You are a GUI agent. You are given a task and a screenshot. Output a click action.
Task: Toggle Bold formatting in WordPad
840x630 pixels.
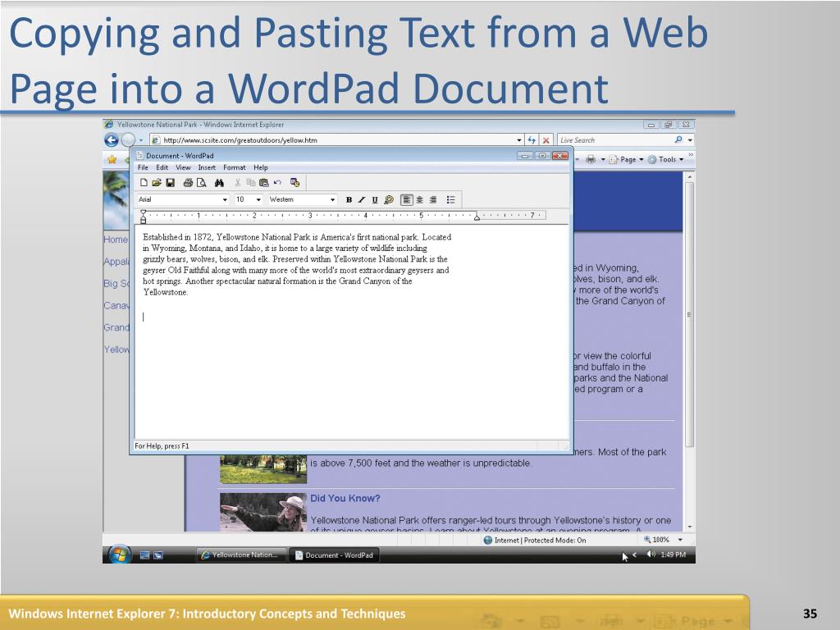[x=349, y=200]
